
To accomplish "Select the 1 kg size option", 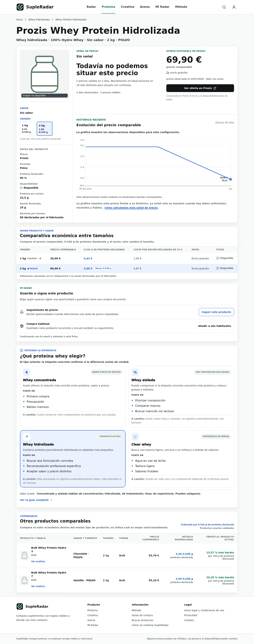I will [x=28, y=129].
